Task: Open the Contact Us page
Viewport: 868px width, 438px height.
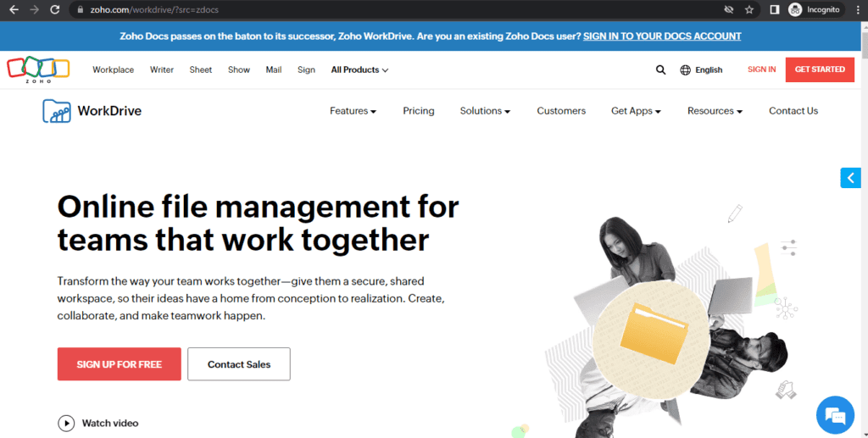Action: click(x=793, y=111)
